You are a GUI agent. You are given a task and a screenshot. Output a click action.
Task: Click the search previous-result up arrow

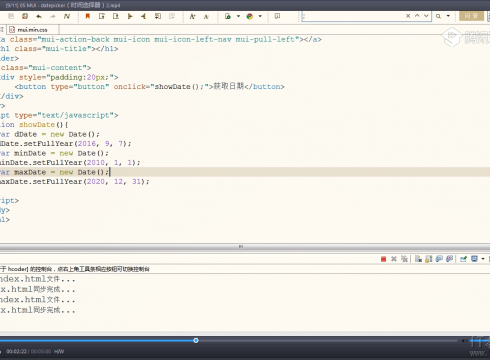tap(417, 16)
